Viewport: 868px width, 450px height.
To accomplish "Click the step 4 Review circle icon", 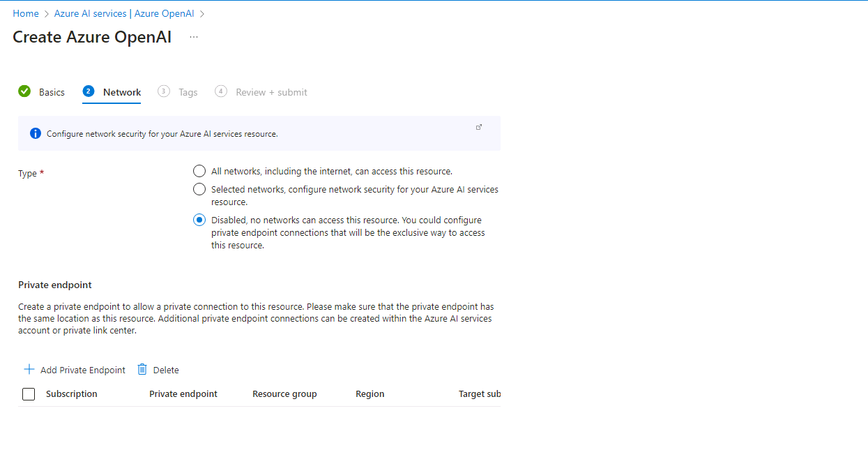I will [221, 91].
